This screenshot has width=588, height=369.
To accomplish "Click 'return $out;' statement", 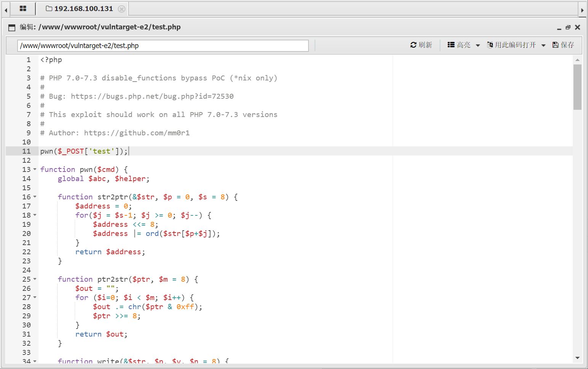I will point(101,334).
